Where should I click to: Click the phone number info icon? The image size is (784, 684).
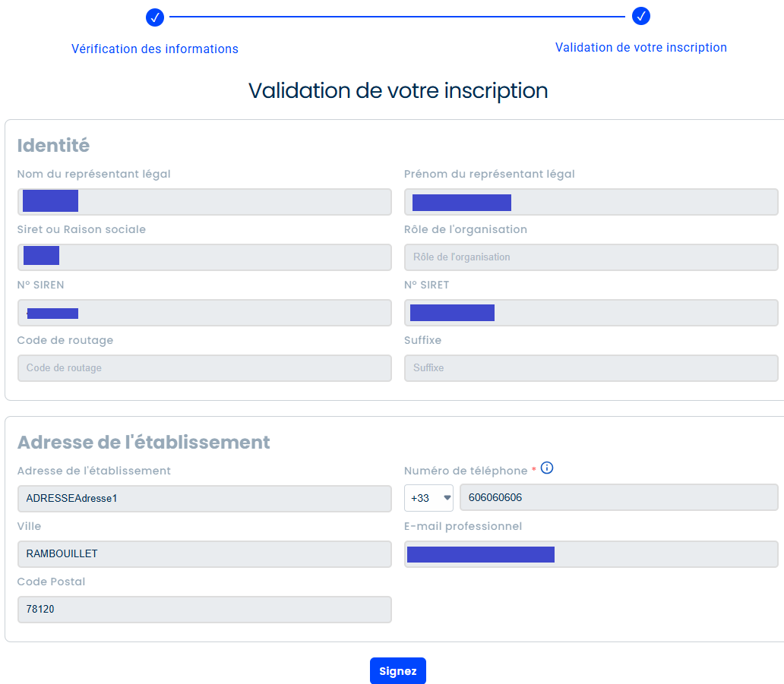(547, 468)
